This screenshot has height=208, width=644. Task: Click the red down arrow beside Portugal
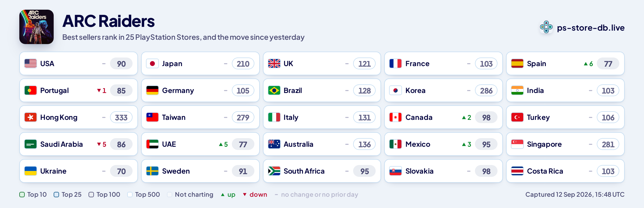pos(99,91)
